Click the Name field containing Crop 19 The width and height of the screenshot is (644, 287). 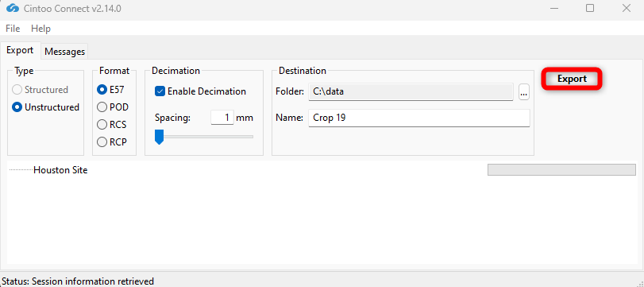419,118
